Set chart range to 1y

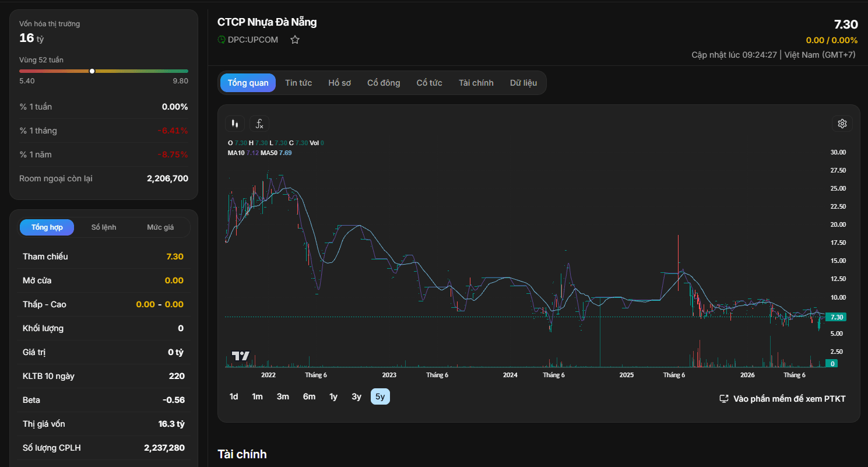[x=333, y=396]
